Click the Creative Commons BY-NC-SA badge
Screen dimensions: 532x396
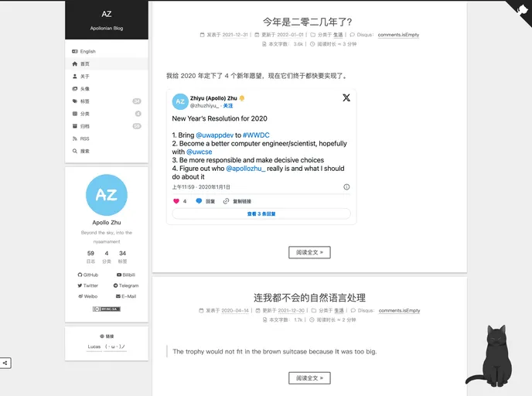coord(106,309)
